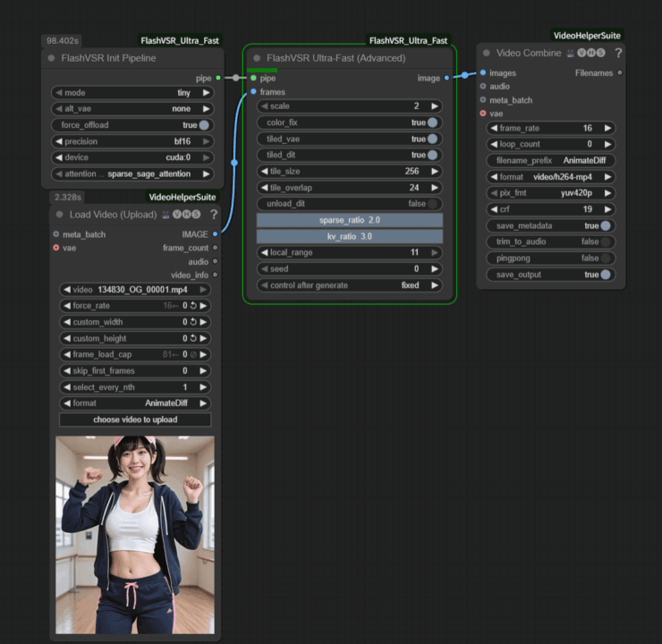Open the Video Combine format dropdown video/h264-mp4
The height and width of the screenshot is (644, 662).
550,177
